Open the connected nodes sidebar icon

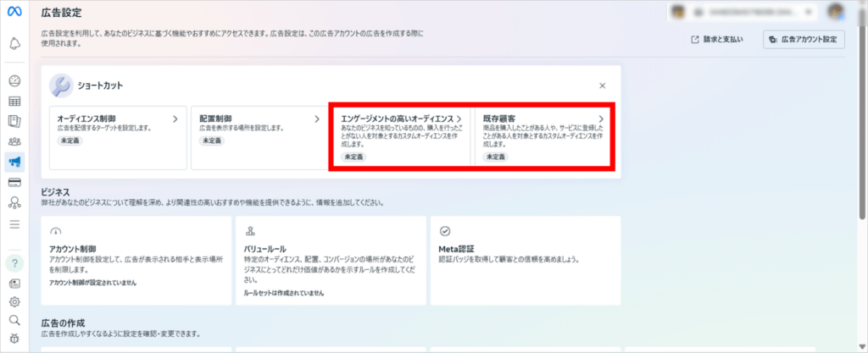pos(15,202)
